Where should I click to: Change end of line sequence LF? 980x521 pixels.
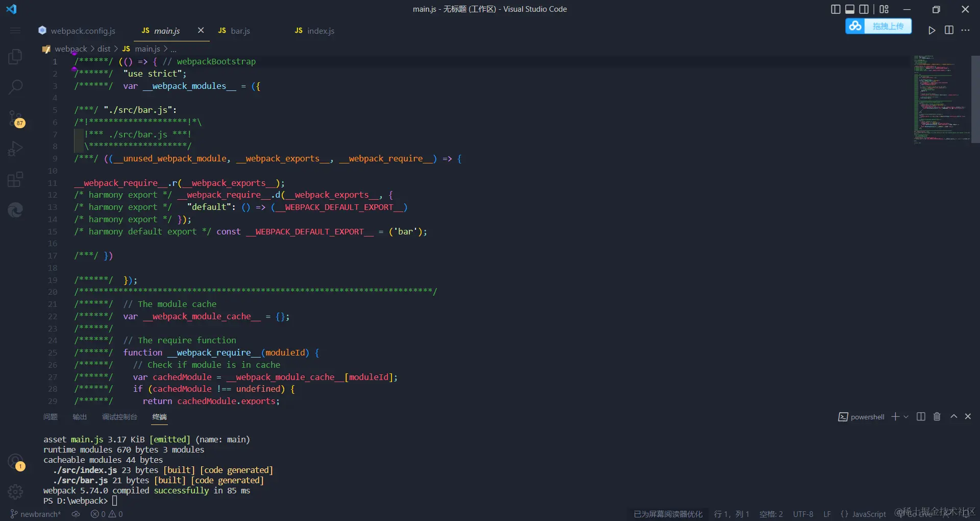[x=827, y=514]
